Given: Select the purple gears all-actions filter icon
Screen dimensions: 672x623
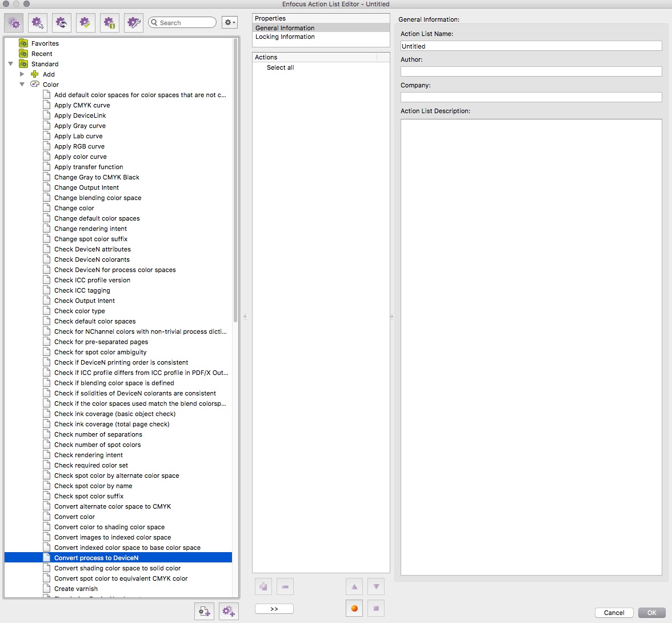Looking at the screenshot, I should pyautogui.click(x=14, y=23).
